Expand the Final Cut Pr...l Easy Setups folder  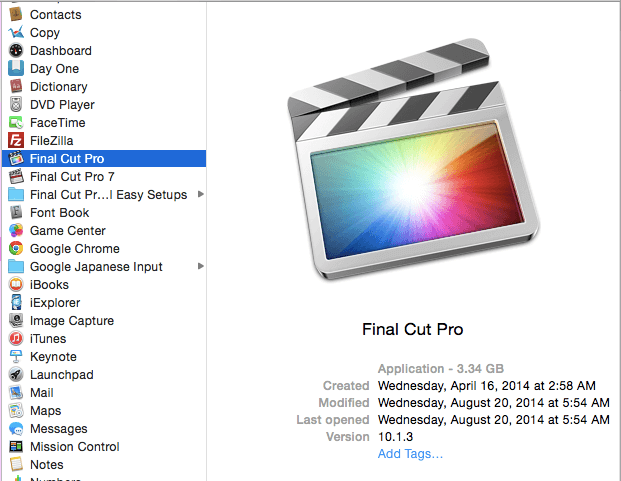coord(201,195)
